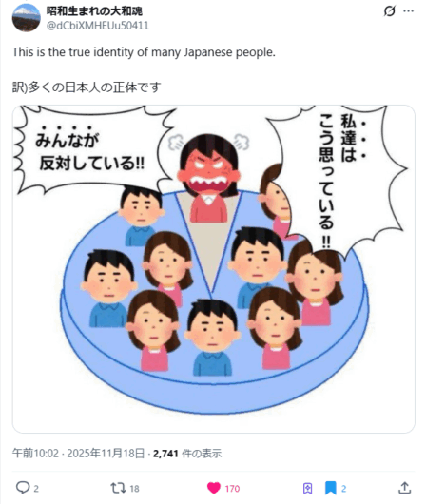The width and height of the screenshot is (426, 504).
Task: Click the like count 170
Action: [x=232, y=489]
